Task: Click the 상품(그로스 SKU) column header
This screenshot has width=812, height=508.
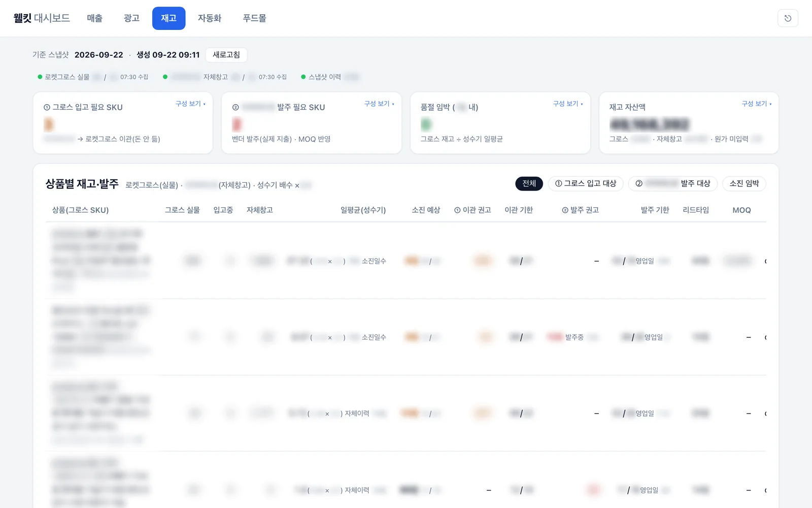Action: pos(80,210)
